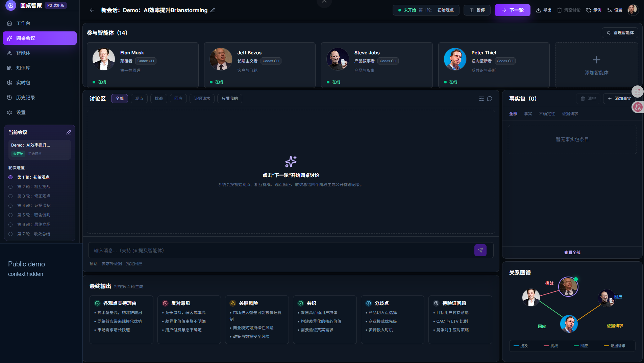This screenshot has width=644, height=363.
Task: Click 示例 in top toolbar
Action: [x=594, y=10]
